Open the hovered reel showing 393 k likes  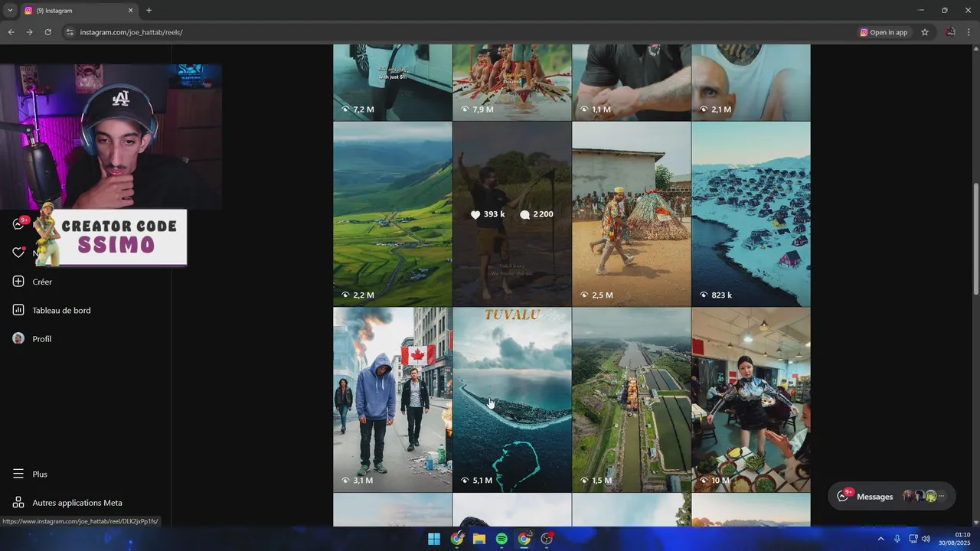click(511, 214)
